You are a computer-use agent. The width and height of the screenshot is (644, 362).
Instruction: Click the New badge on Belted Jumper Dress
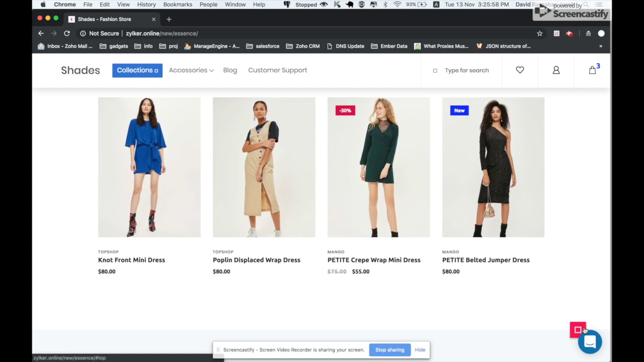click(x=459, y=110)
